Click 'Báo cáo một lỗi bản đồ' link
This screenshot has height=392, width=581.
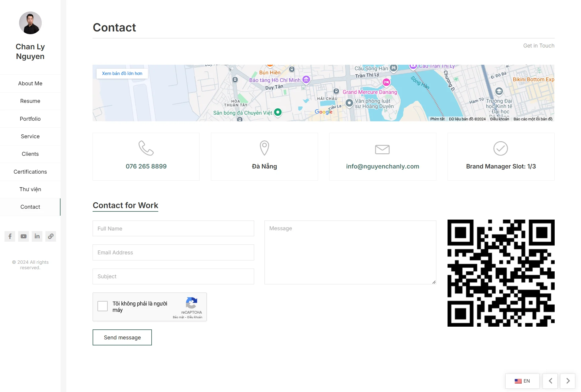coord(533,119)
